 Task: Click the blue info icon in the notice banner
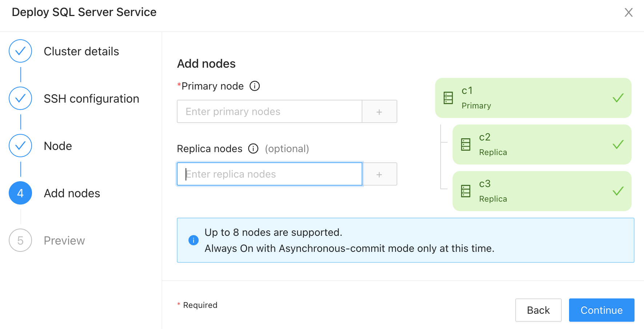[x=194, y=240]
